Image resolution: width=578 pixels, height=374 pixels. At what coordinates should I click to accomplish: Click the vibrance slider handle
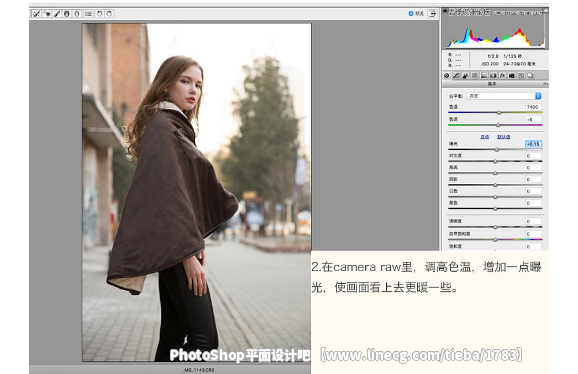[x=495, y=240]
